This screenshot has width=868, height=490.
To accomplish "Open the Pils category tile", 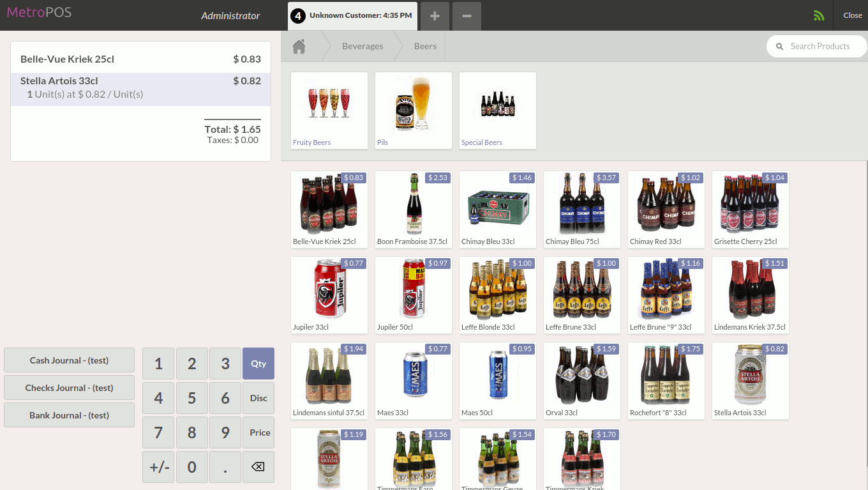I will click(414, 111).
